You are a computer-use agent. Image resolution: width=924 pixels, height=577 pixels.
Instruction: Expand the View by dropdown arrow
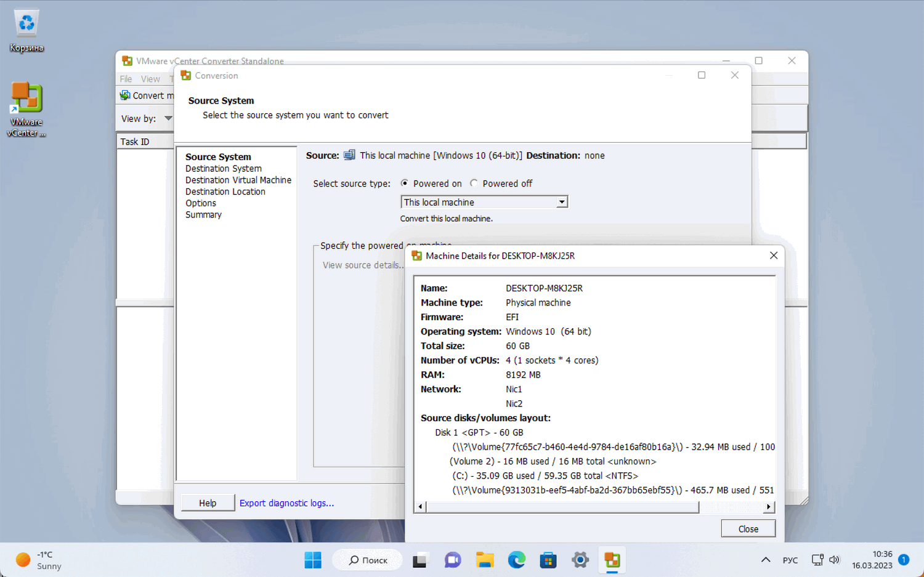[x=168, y=118]
